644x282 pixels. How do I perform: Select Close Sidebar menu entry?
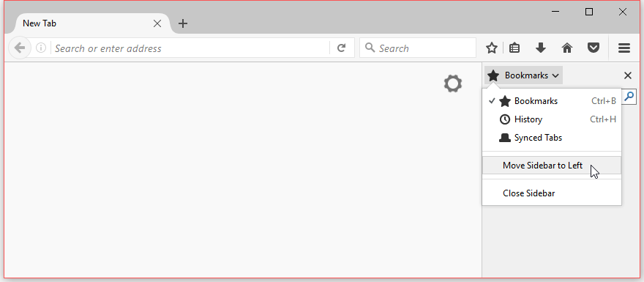[x=552, y=193]
